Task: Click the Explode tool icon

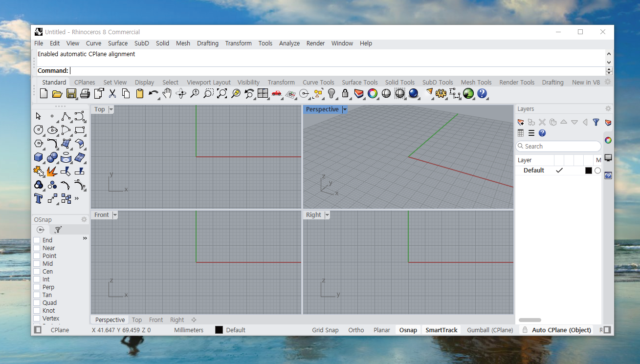Action: point(52,171)
